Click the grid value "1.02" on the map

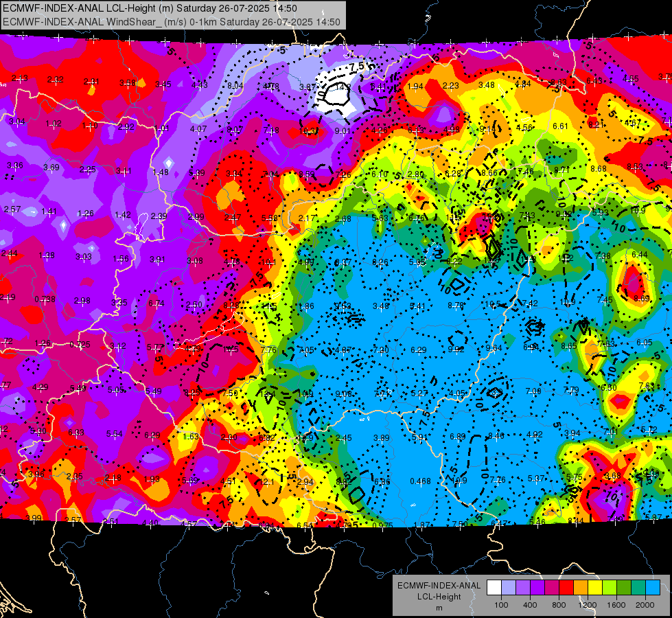[x=54, y=124]
